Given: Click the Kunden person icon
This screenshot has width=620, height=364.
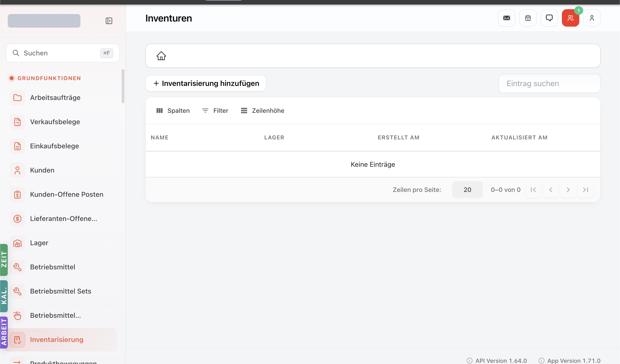Looking at the screenshot, I should pos(17,170).
